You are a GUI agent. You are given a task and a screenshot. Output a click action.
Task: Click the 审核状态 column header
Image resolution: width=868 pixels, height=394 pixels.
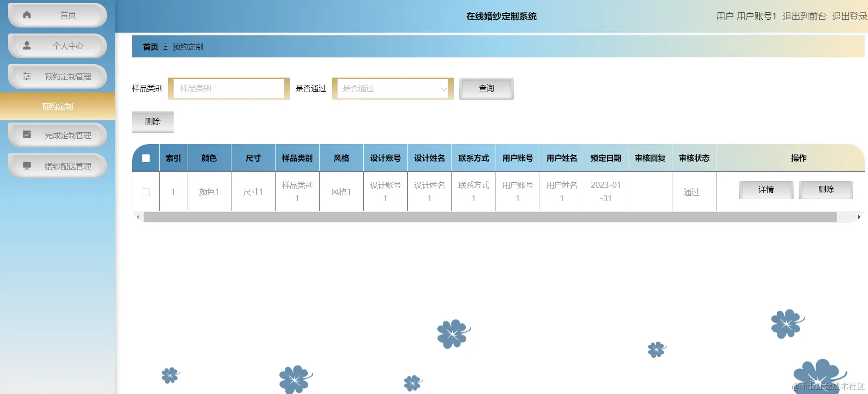click(694, 158)
